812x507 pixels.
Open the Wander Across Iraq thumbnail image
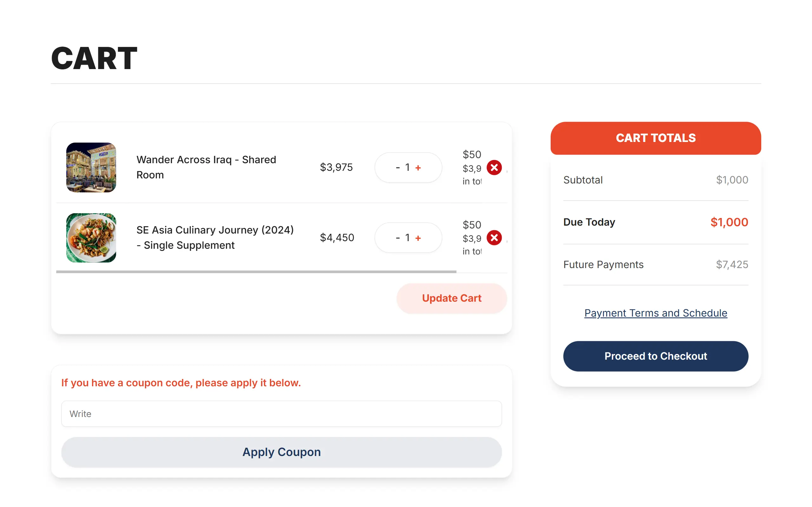click(x=91, y=167)
